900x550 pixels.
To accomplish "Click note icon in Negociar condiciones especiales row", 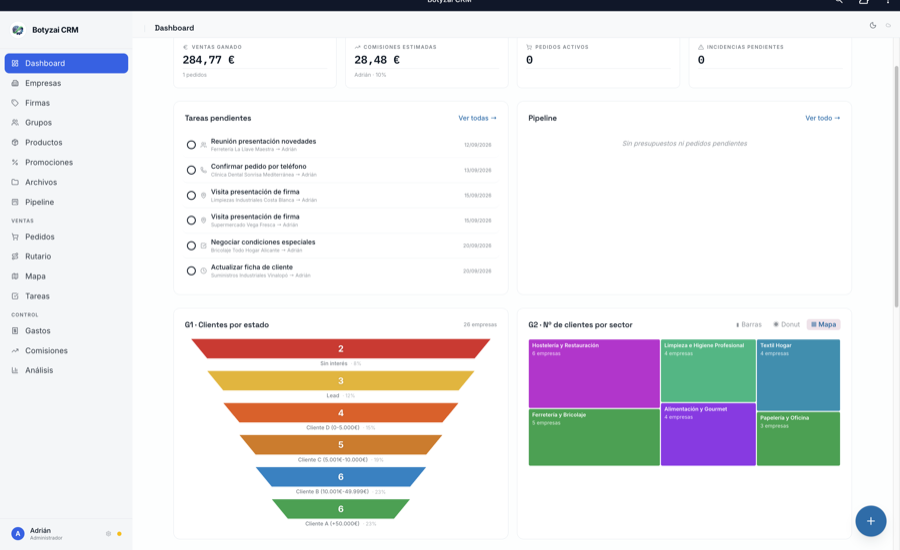I will point(204,246).
